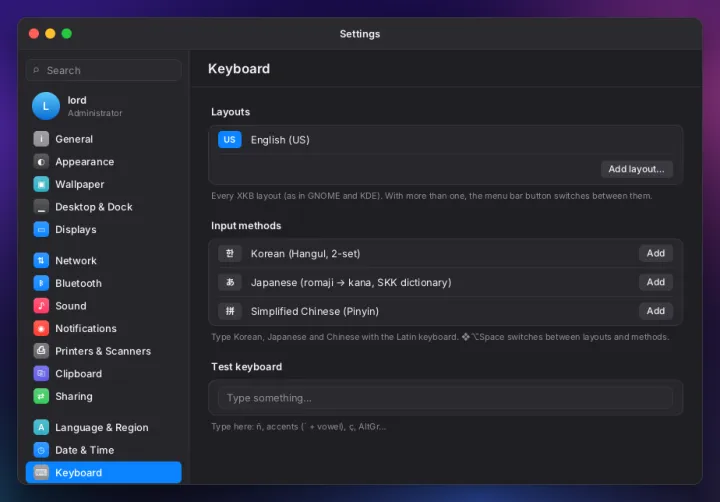This screenshot has height=502, width=720.
Task: Click the Korean Hangul input icon
Action: click(x=230, y=254)
